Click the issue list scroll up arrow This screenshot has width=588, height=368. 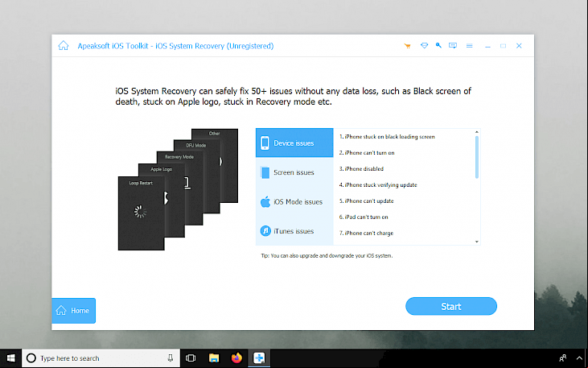click(x=477, y=132)
